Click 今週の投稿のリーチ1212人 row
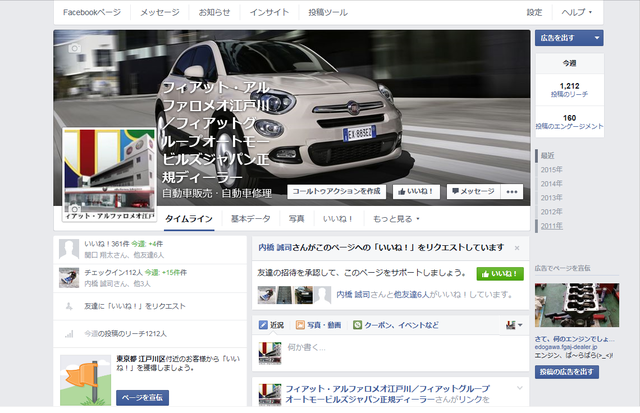 (150, 334)
